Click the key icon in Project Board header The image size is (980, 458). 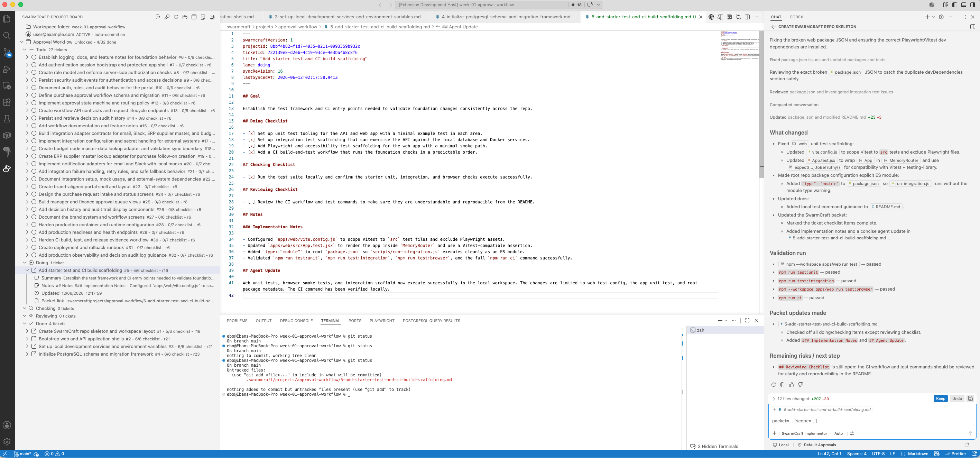[167, 17]
